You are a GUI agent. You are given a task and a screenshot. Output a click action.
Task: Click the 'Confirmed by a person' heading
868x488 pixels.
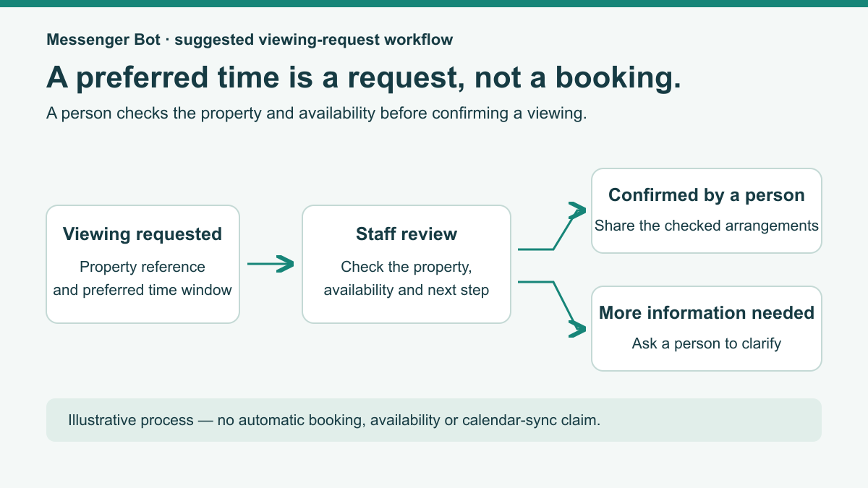point(707,195)
